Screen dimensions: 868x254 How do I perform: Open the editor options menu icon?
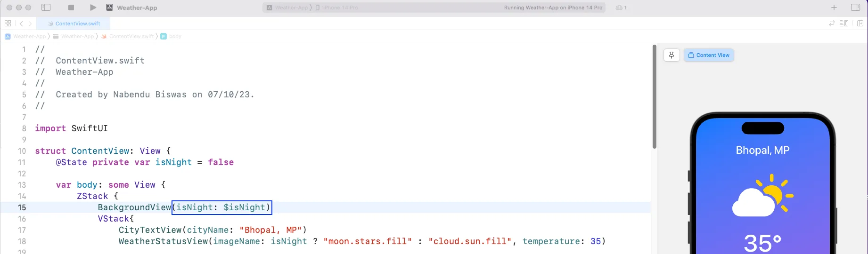[844, 23]
